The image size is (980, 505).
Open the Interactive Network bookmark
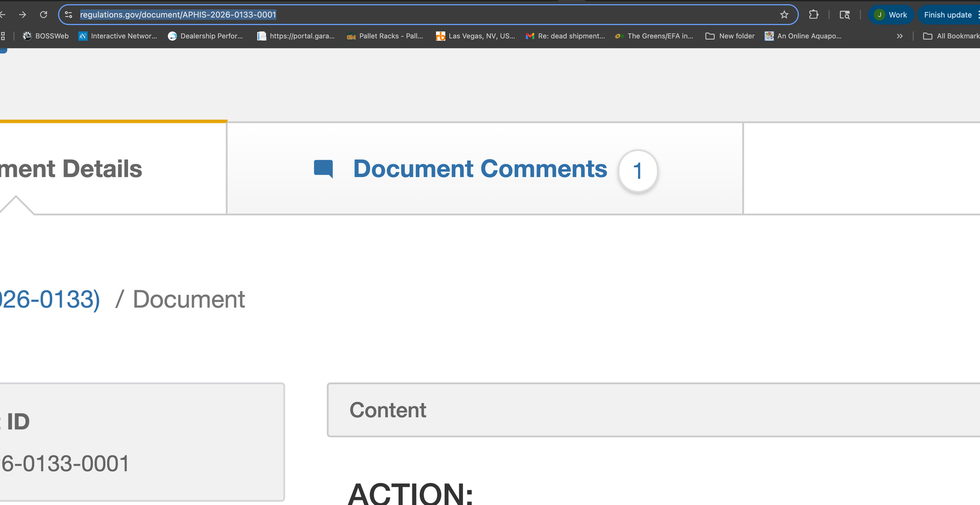118,36
